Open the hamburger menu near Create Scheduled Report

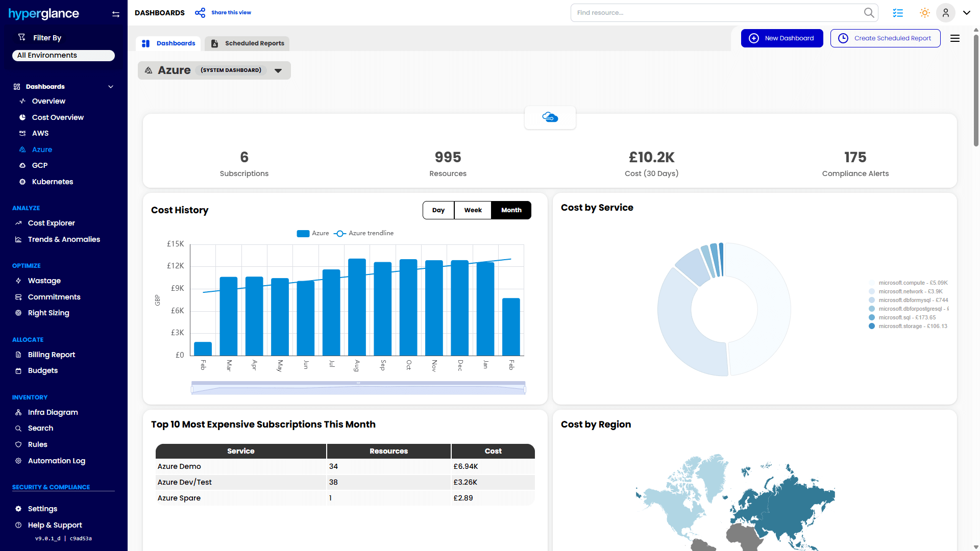[x=955, y=38]
